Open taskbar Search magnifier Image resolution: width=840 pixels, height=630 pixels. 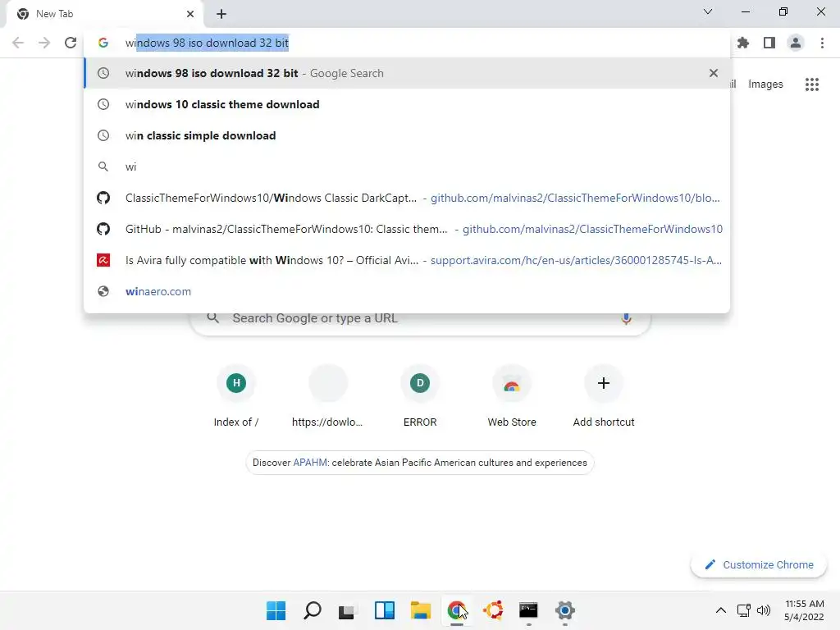pos(313,610)
